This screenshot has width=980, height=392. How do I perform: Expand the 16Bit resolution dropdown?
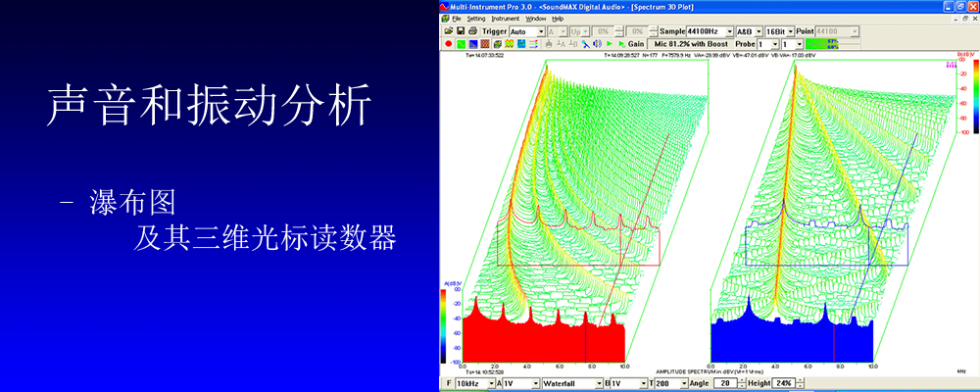[x=790, y=31]
